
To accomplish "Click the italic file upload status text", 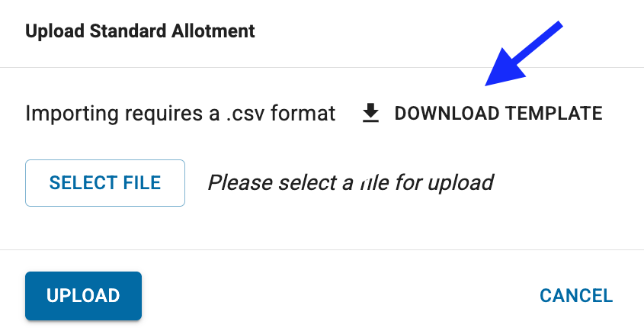I will tap(351, 183).
